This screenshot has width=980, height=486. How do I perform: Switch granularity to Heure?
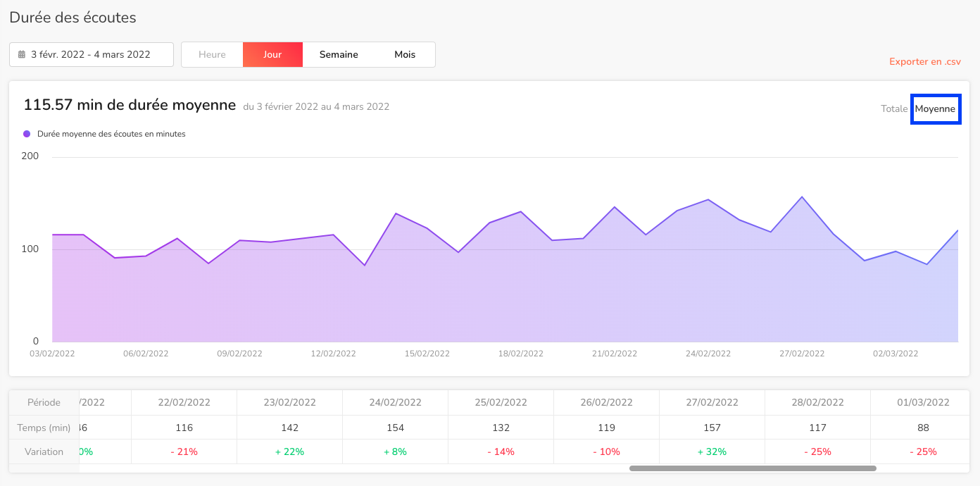pos(212,55)
